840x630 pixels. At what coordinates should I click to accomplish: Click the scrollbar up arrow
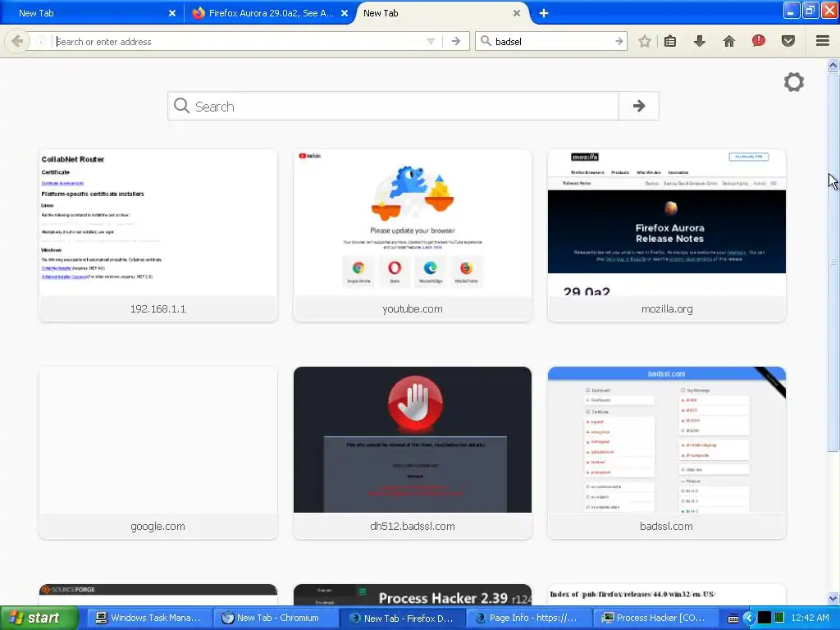pyautogui.click(x=833, y=66)
